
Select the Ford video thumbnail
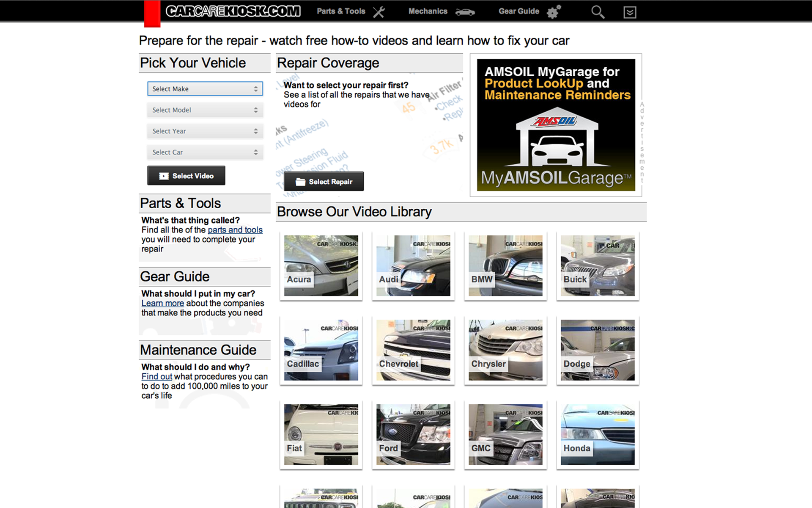tap(413, 434)
